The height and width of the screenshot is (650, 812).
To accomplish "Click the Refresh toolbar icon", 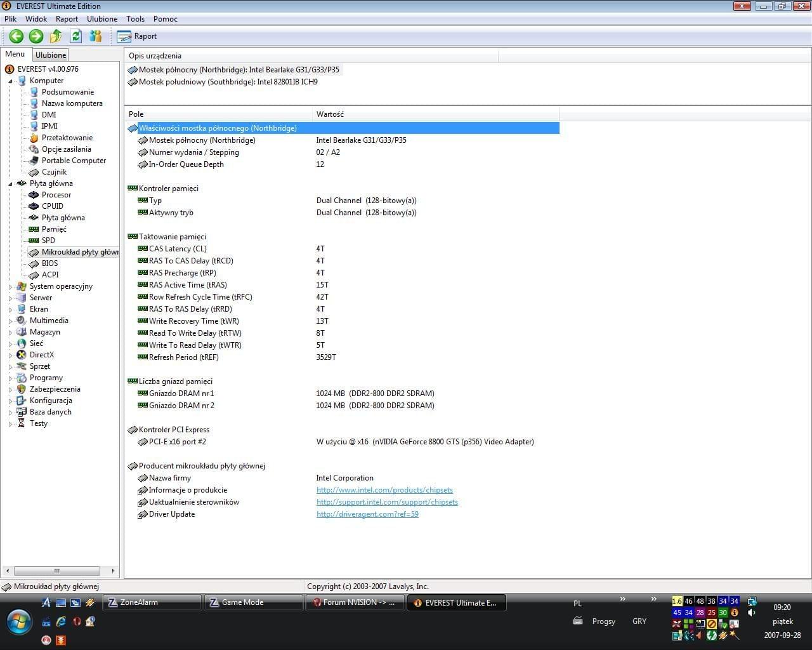I will pyautogui.click(x=76, y=36).
